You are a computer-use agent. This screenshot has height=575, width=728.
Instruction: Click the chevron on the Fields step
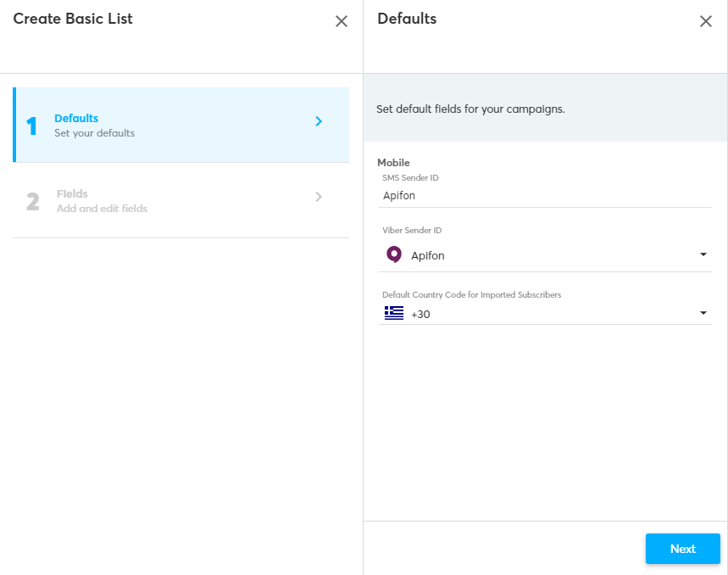tap(319, 197)
